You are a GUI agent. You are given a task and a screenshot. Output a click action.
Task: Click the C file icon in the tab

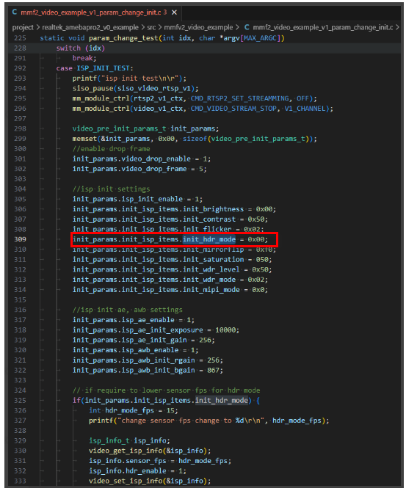14,12
